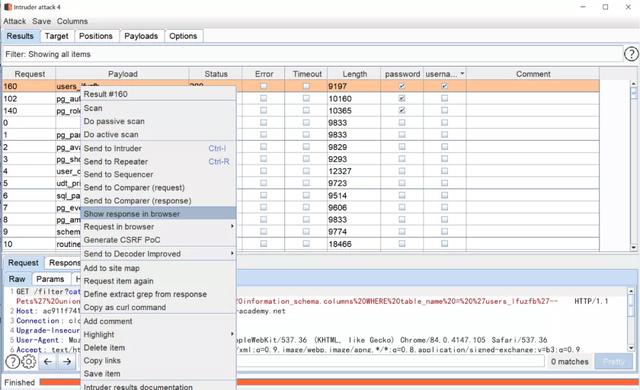Choose Add to site map

(x=159, y=268)
